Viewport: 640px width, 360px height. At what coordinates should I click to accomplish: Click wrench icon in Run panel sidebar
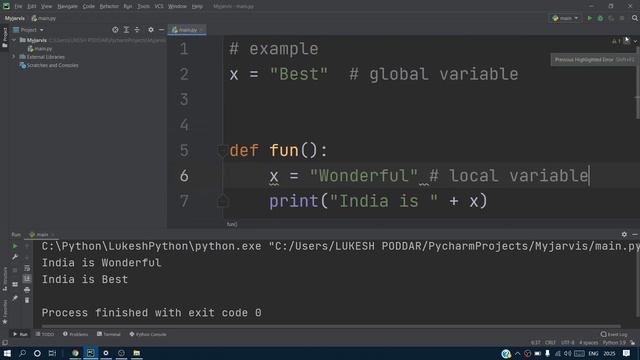point(15,257)
